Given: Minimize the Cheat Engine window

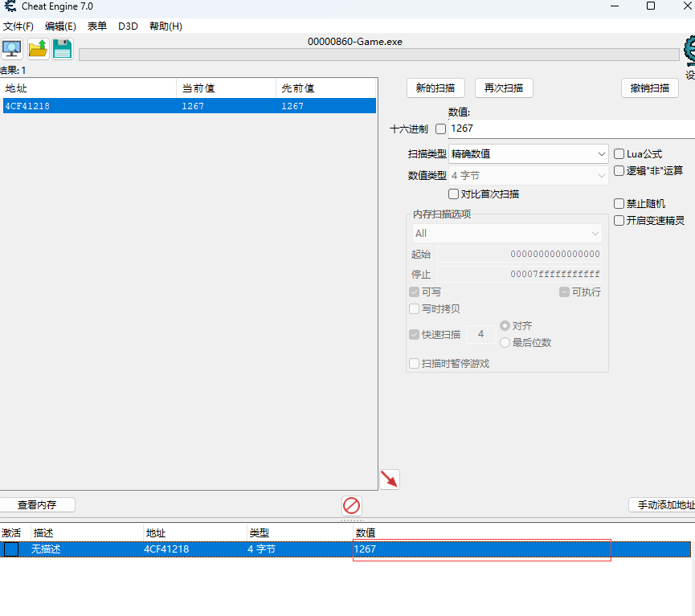Looking at the screenshot, I should coord(615,6).
